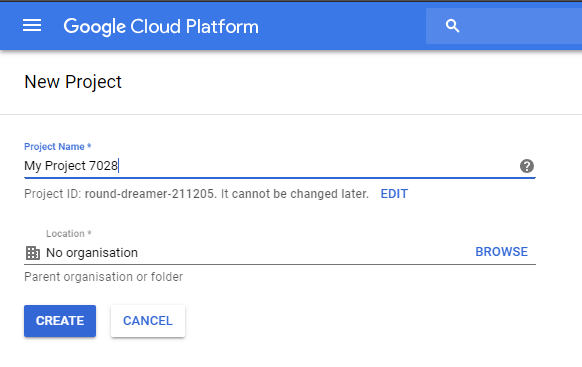Click the Project Name label
This screenshot has height=367, width=582.
[x=58, y=147]
